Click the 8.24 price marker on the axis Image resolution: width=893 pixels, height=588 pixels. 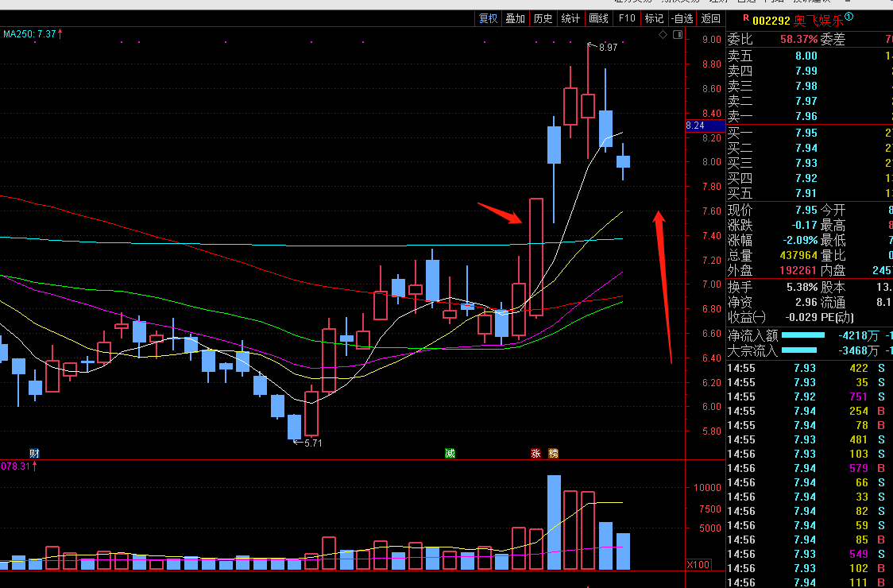695,126
